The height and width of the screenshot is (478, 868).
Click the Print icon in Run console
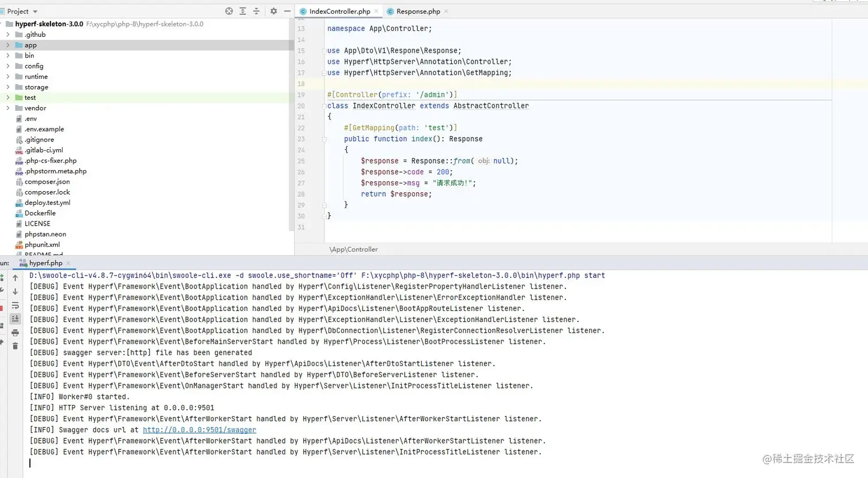coord(15,333)
